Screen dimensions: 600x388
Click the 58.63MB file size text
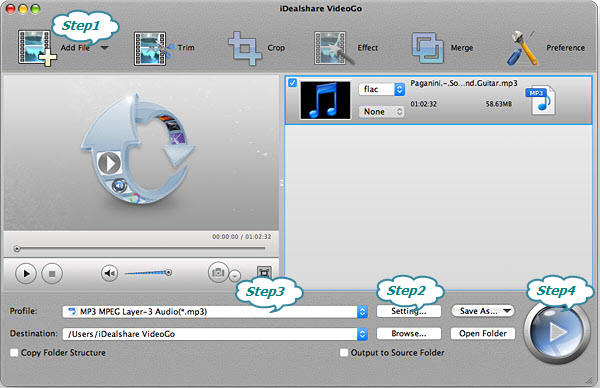click(x=499, y=104)
